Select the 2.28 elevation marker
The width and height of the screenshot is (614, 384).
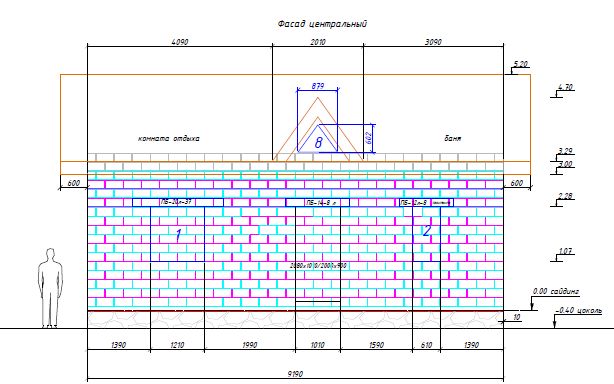coord(565,196)
